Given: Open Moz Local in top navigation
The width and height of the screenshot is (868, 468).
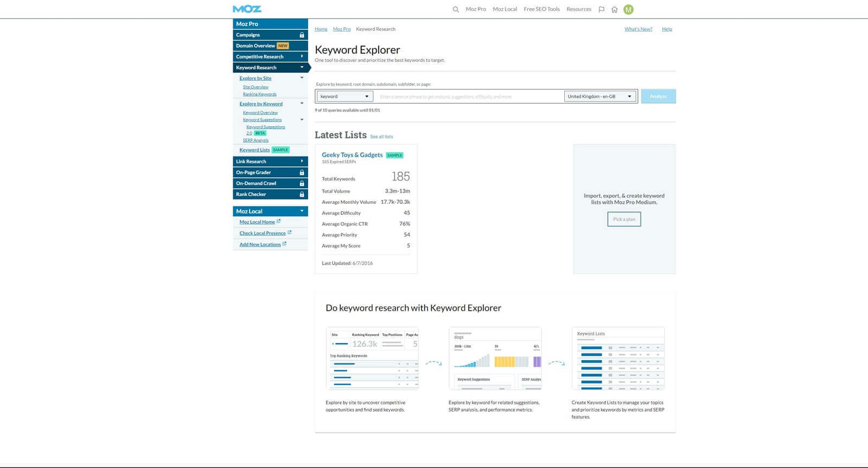Looking at the screenshot, I should (x=505, y=9).
